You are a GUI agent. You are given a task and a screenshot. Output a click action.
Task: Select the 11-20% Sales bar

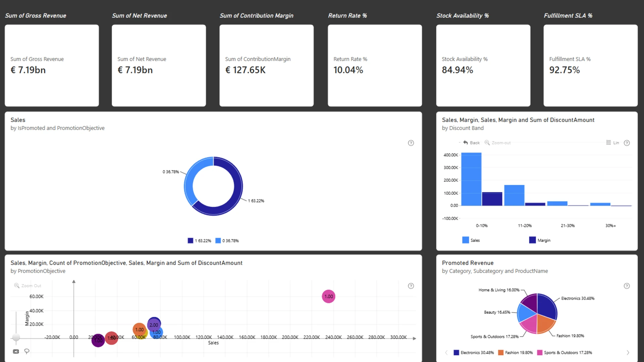pyautogui.click(x=514, y=195)
